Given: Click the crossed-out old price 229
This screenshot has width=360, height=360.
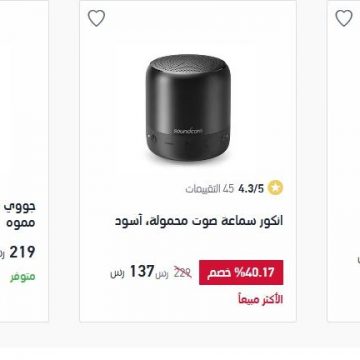Looking at the screenshot, I should (183, 273).
